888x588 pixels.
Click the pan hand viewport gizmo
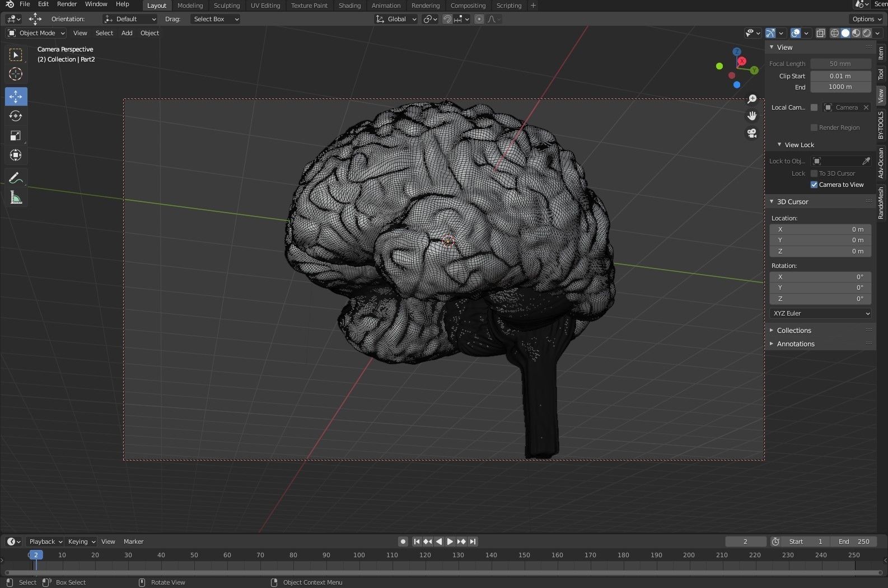click(x=752, y=116)
